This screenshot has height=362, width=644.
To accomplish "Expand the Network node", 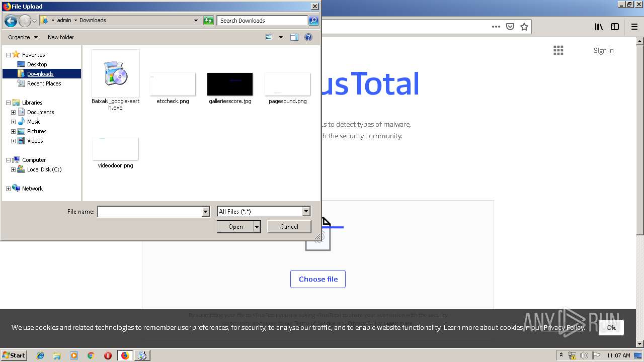I will tap(8, 189).
